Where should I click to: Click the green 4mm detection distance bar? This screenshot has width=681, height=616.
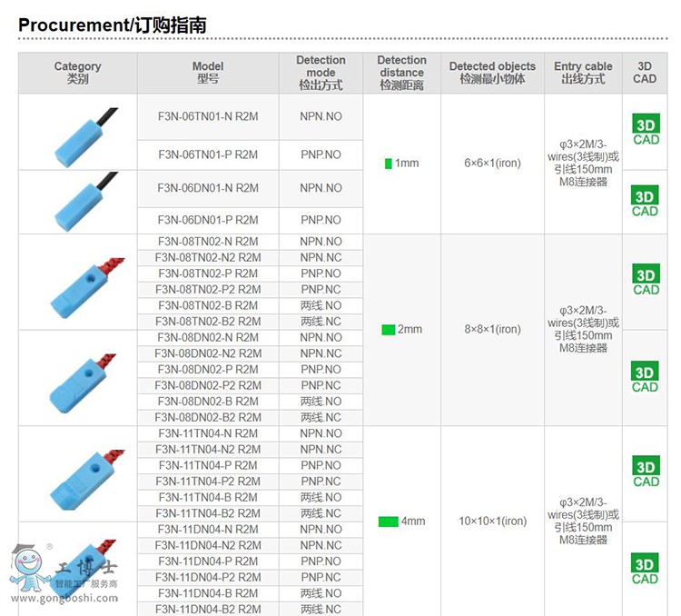coord(388,522)
